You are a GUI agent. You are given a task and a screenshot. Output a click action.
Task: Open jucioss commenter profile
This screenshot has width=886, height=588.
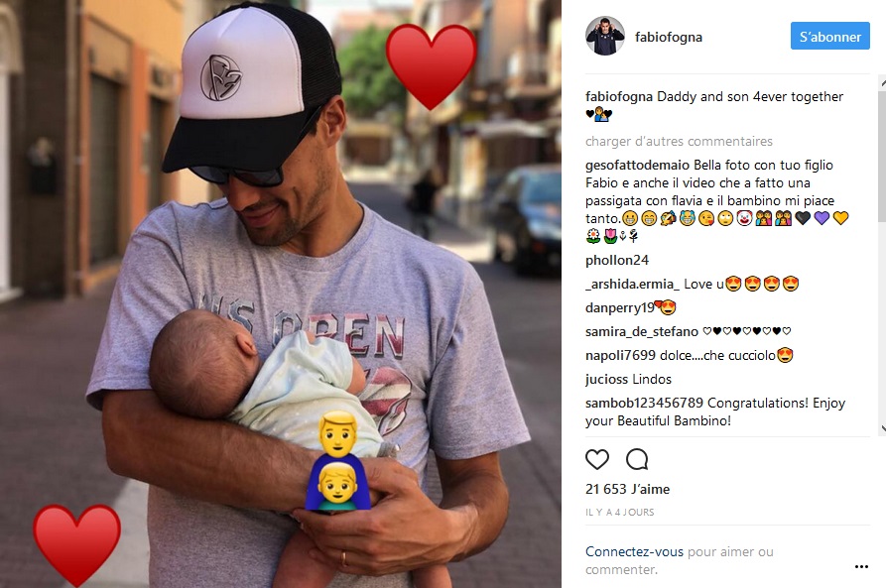point(606,379)
